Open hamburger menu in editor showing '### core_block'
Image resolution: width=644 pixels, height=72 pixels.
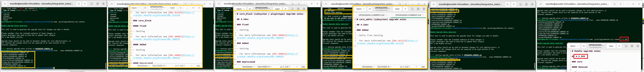tap(181, 8)
